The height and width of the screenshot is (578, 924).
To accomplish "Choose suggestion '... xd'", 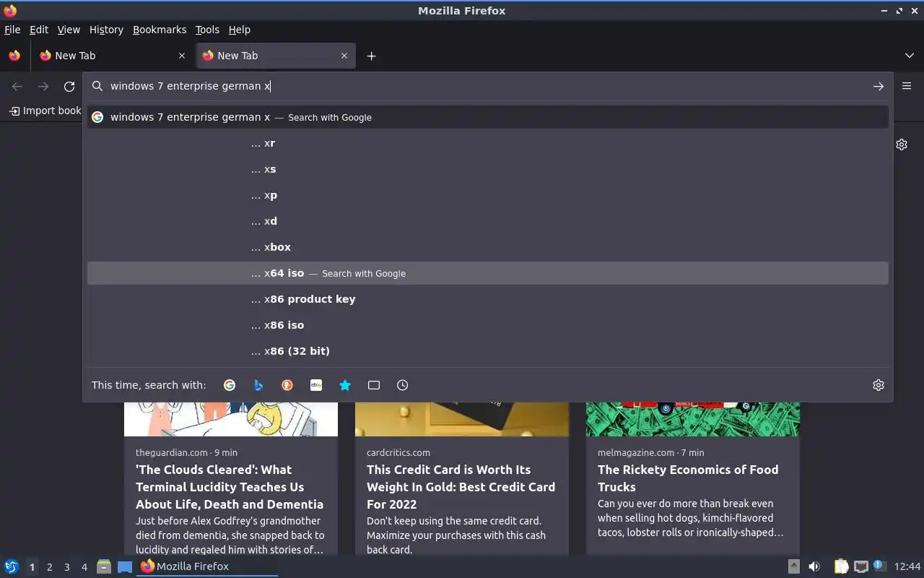I will [x=488, y=221].
